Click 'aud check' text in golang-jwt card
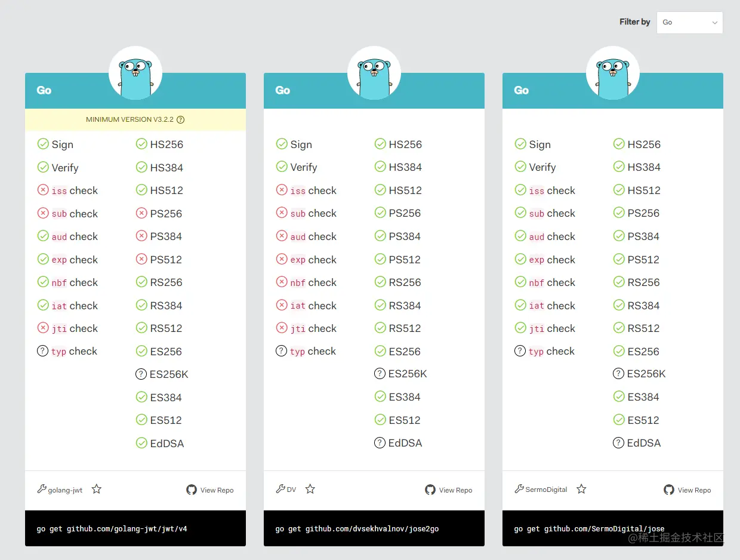740x560 pixels. point(75,236)
